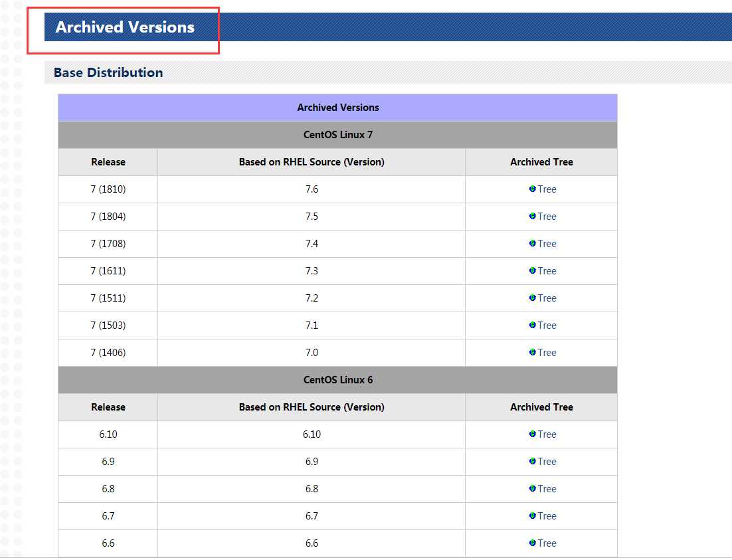This screenshot has height=560, width=732.
Task: Click the RHEL version cell '7.5'
Action: tap(312, 217)
